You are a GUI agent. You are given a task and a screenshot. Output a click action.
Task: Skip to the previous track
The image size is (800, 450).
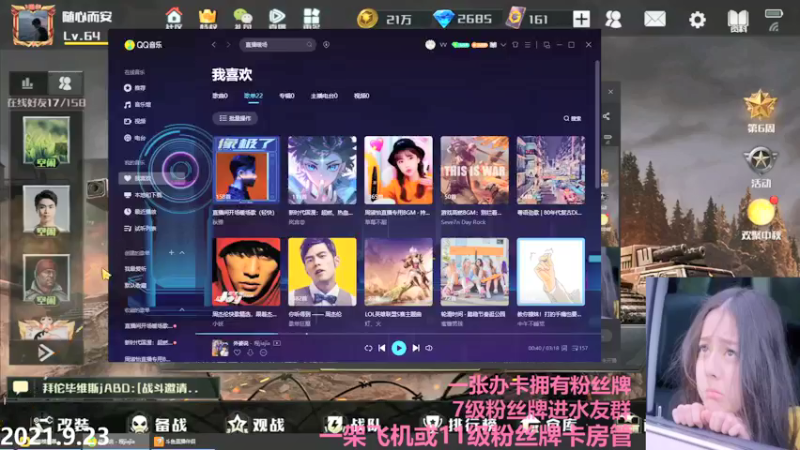(382, 348)
